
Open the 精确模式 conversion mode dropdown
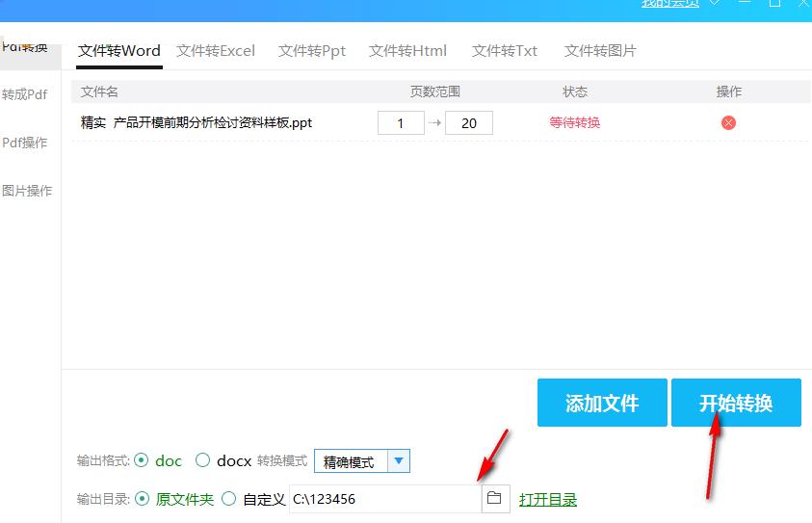click(x=362, y=460)
